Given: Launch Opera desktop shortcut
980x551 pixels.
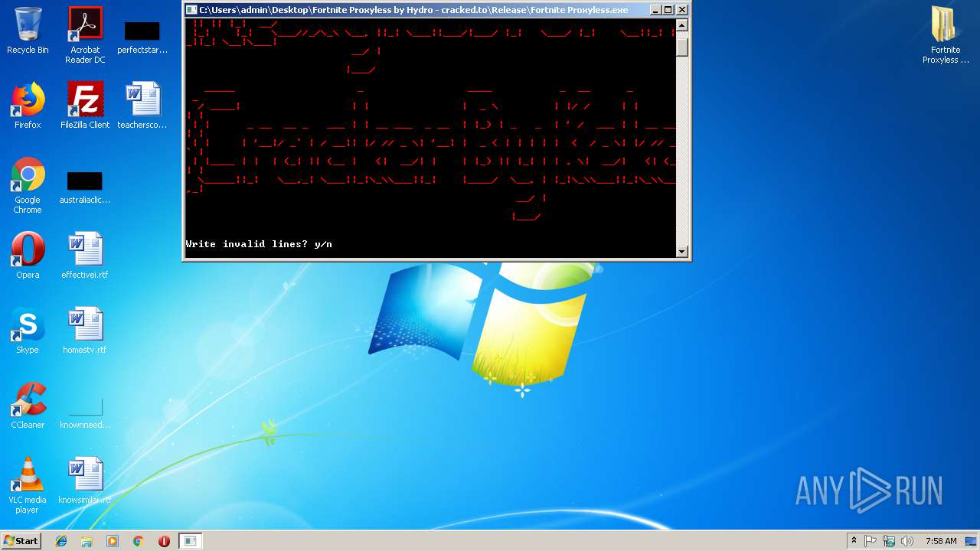Looking at the screenshot, I should click(28, 256).
